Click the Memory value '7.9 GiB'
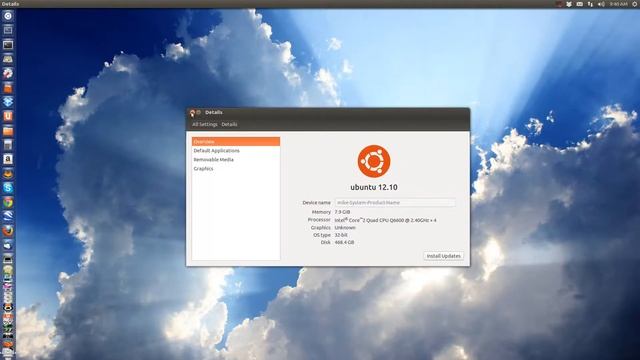 (342, 212)
